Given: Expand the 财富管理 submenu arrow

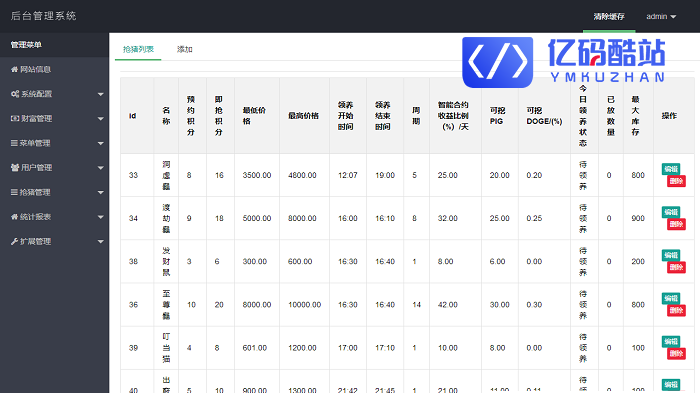Looking at the screenshot, I should (100, 119).
